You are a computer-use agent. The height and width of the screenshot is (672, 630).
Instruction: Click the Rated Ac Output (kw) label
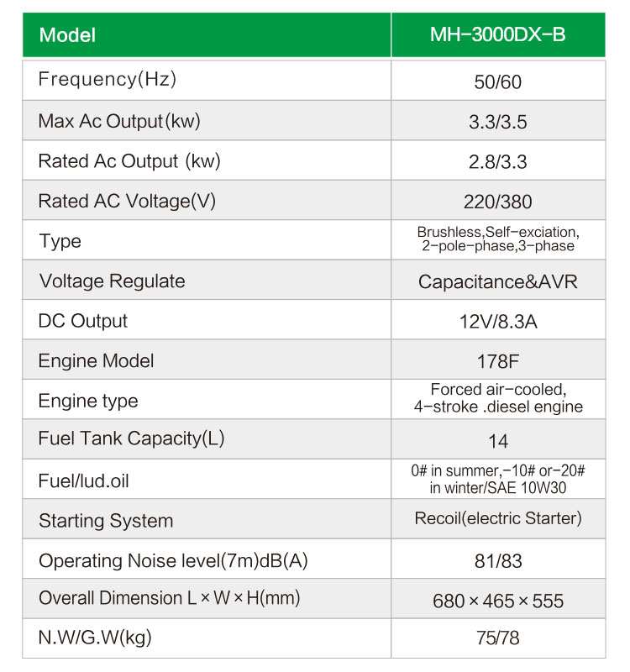click(129, 161)
